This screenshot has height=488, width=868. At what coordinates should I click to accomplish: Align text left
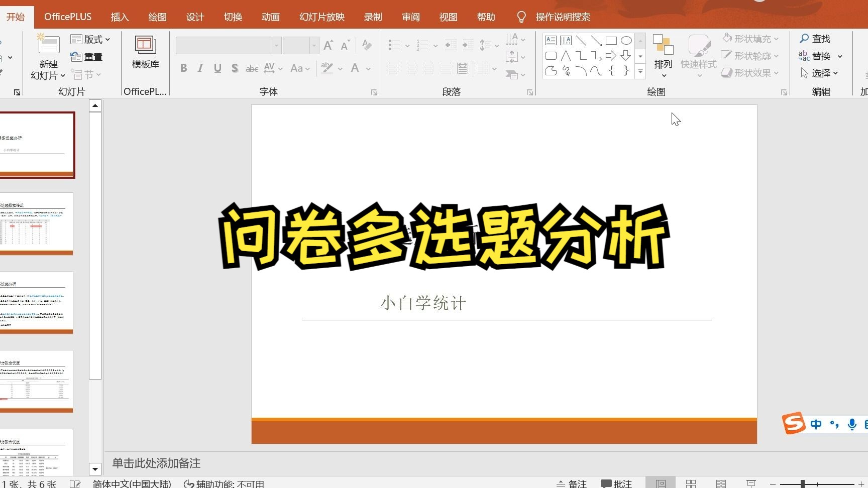pyautogui.click(x=394, y=68)
